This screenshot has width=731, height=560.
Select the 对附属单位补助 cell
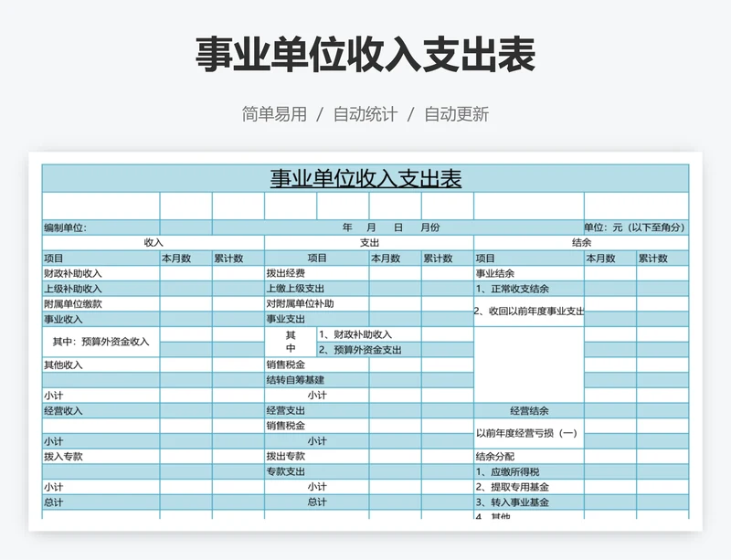tap(317, 304)
